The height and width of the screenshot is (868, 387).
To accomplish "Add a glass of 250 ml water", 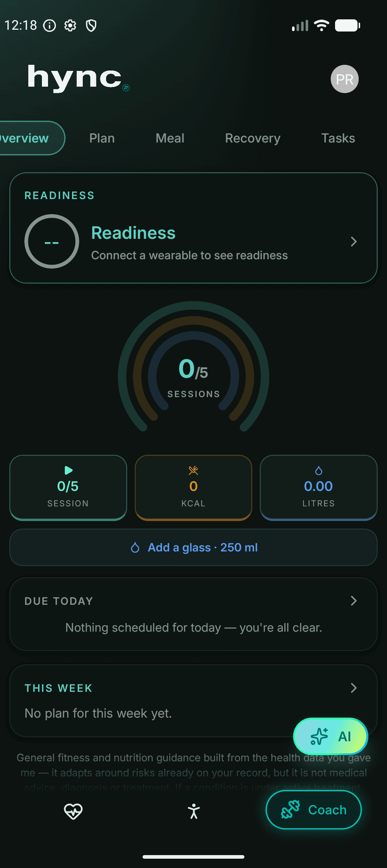I will pos(193,548).
